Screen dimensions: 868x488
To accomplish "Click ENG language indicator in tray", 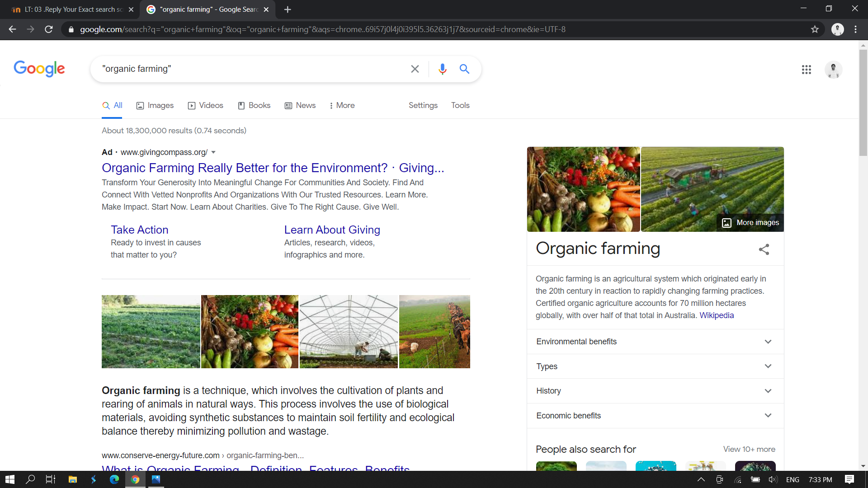I will coord(793,480).
